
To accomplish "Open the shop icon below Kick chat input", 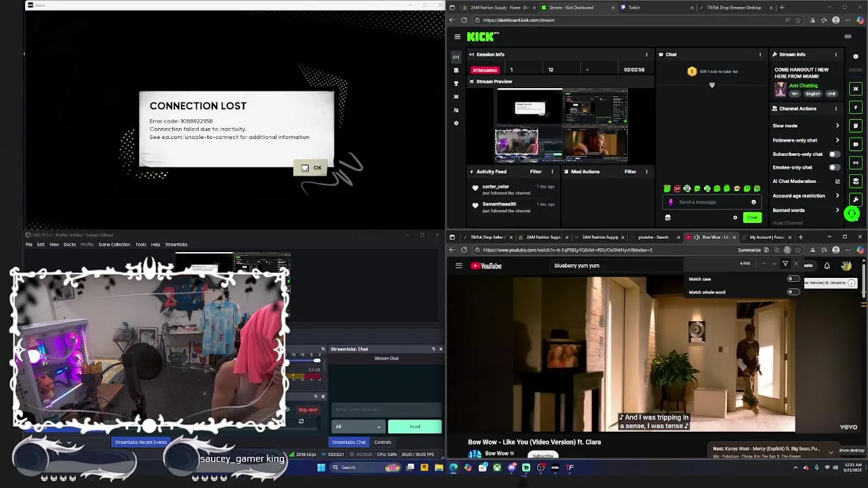I will [x=668, y=218].
